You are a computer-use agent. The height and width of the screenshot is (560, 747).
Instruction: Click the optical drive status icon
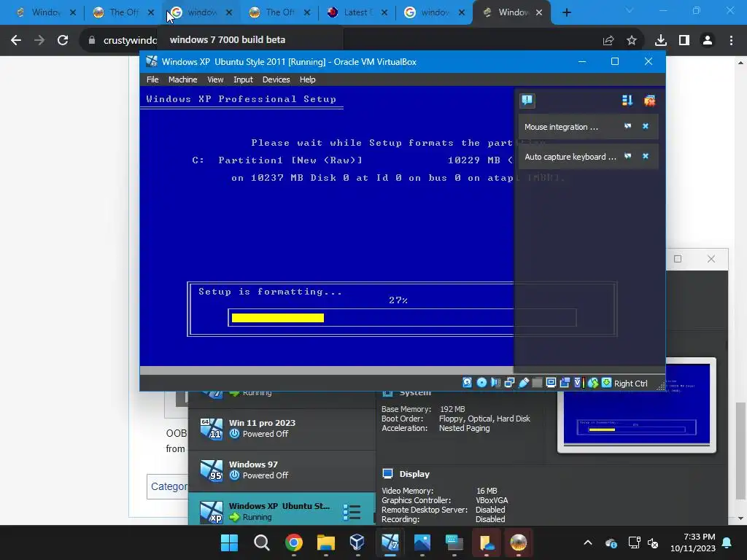481,382
